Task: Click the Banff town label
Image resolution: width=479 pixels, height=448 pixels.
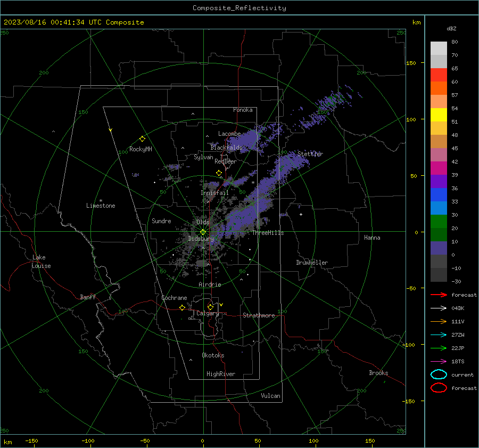Action: (88, 297)
